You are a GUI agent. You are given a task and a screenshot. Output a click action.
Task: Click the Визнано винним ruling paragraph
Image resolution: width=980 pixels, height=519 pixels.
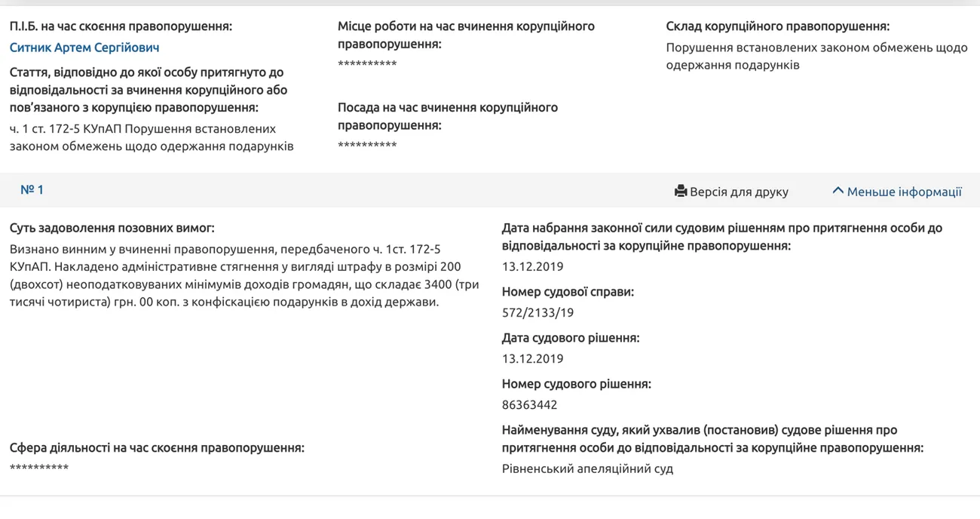click(241, 275)
